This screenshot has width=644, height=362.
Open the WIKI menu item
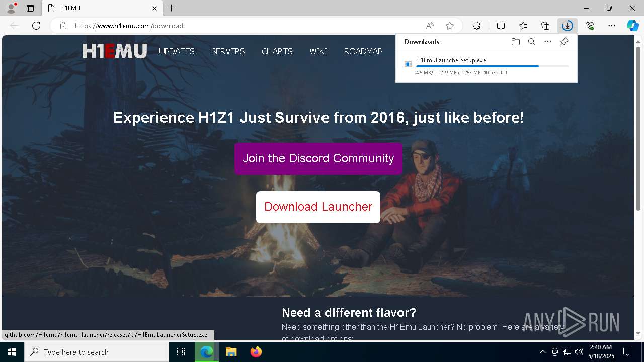coord(318,51)
